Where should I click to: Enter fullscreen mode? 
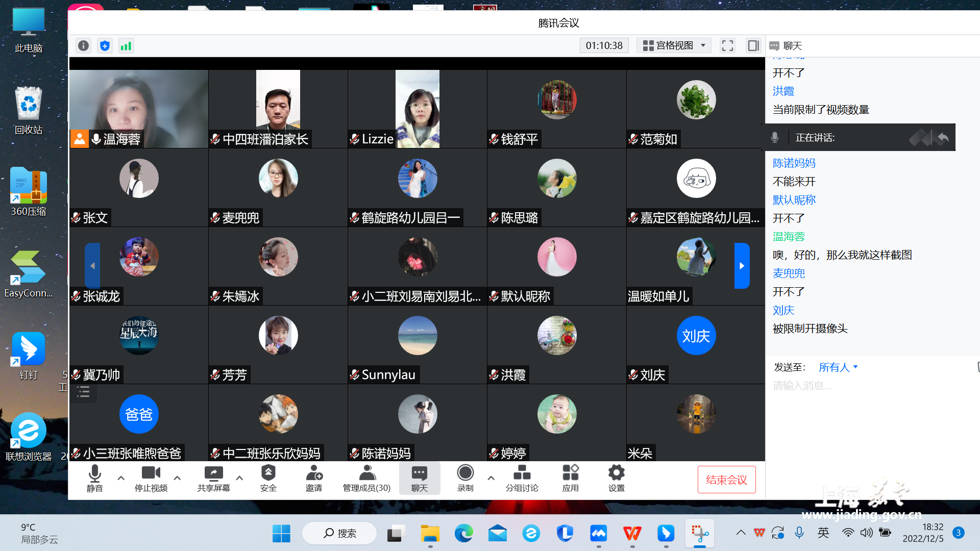click(x=727, y=46)
